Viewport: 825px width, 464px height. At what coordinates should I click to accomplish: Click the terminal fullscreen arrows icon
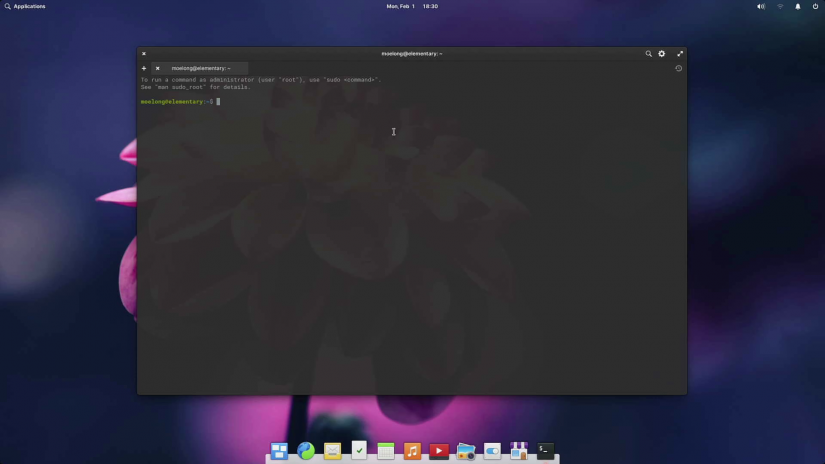coord(680,54)
